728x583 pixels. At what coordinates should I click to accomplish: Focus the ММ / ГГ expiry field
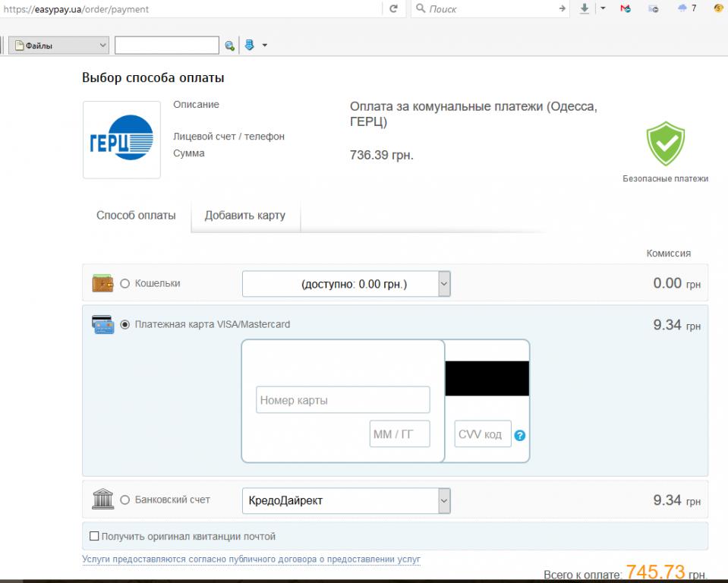click(399, 434)
